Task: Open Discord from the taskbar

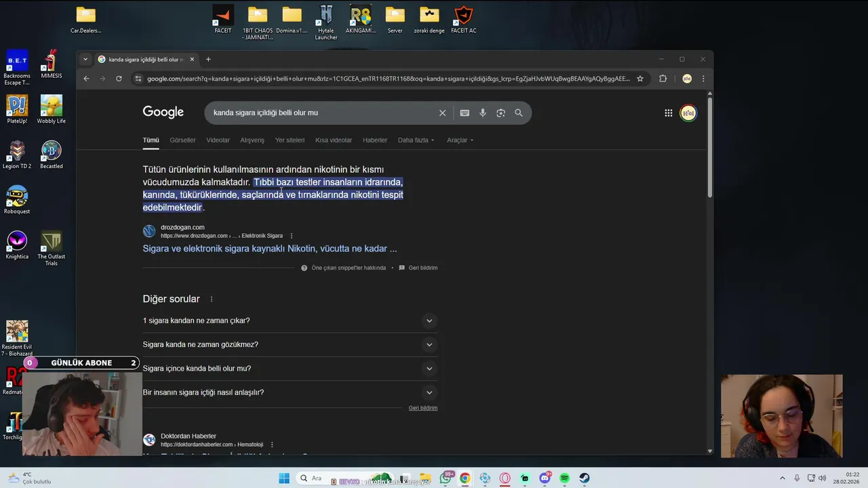Action: tap(545, 479)
